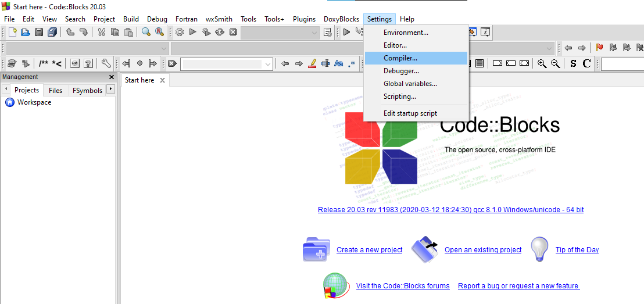Click the New file toolbar icon
The width and height of the screenshot is (644, 304).
pos(12,32)
